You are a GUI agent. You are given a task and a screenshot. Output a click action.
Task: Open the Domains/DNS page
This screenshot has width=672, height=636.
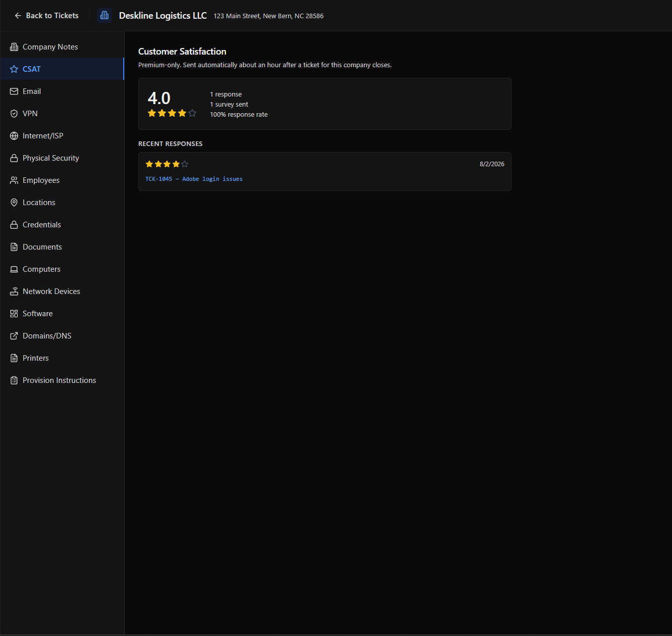pos(62,336)
